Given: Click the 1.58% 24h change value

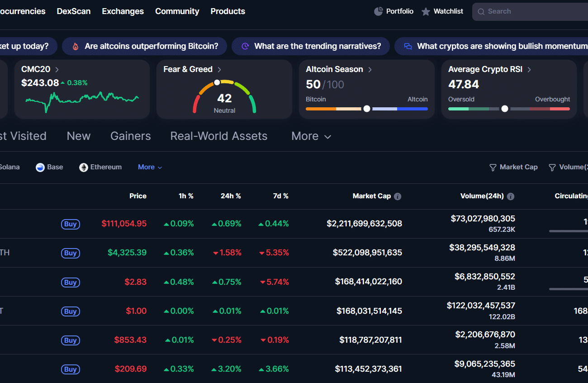Looking at the screenshot, I should coord(227,253).
